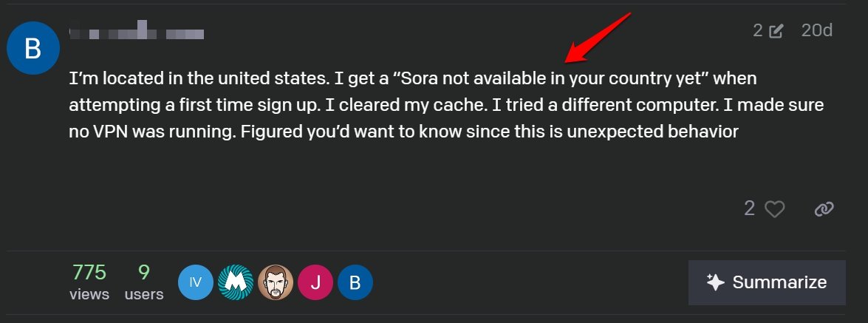
Task: Open the small blue B participant avatar
Action: coord(355,282)
